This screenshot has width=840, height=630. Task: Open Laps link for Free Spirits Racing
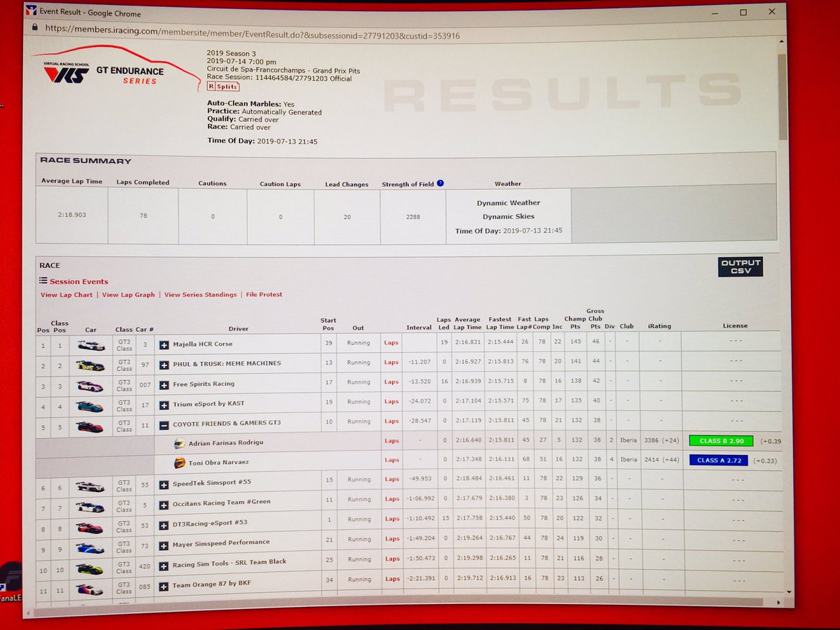click(x=391, y=382)
